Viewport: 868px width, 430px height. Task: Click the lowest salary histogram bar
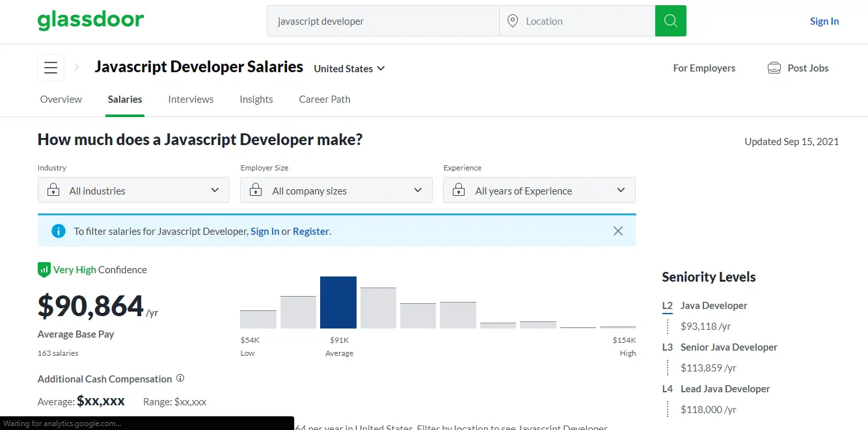tap(258, 319)
